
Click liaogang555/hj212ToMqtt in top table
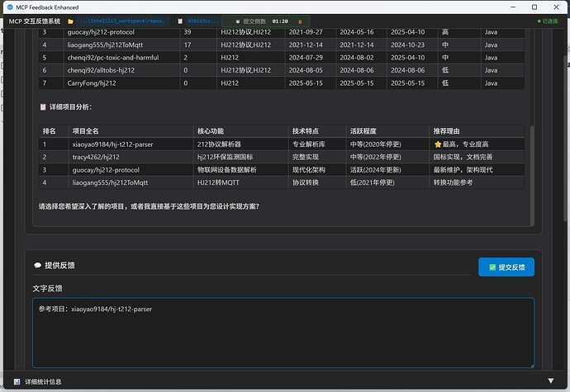pos(105,45)
